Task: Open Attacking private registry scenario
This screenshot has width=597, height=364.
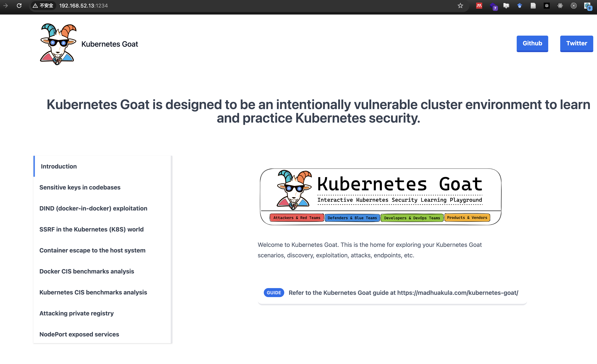Action: [x=76, y=313]
